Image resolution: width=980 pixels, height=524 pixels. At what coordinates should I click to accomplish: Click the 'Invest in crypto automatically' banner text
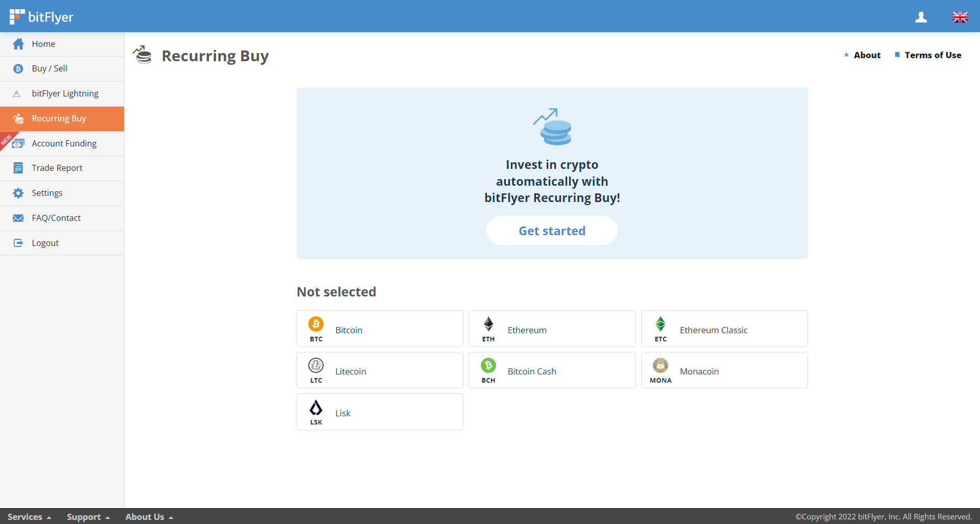click(x=552, y=181)
